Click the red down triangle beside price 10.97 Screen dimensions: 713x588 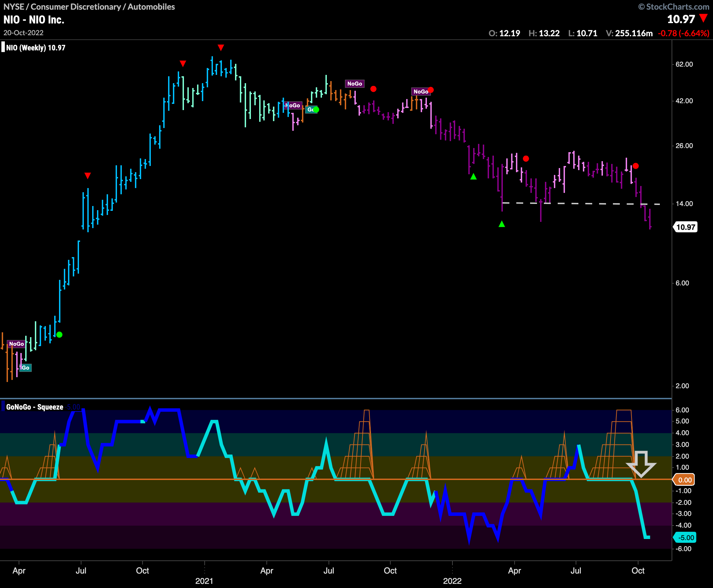[x=703, y=18]
